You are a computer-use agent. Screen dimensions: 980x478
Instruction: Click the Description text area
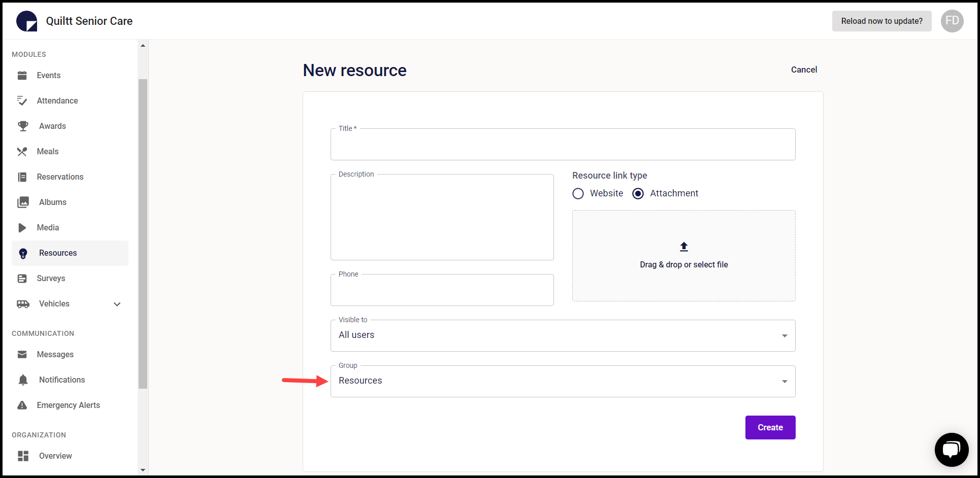pyautogui.click(x=442, y=217)
